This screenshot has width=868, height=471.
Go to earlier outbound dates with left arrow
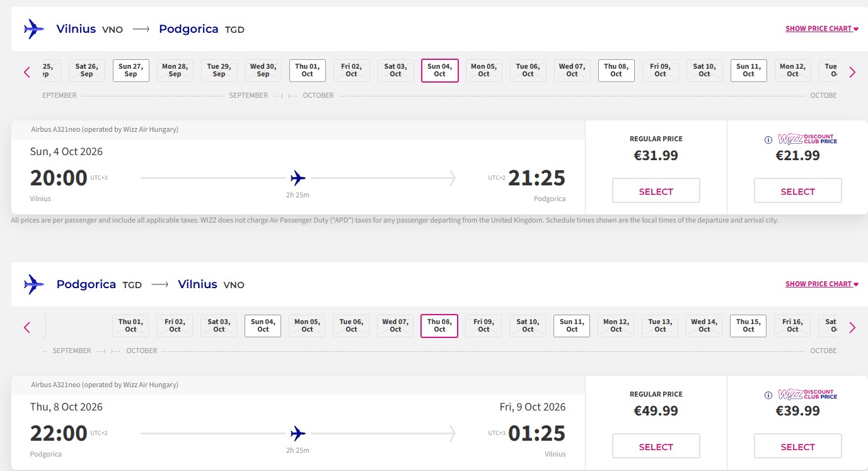[26, 72]
